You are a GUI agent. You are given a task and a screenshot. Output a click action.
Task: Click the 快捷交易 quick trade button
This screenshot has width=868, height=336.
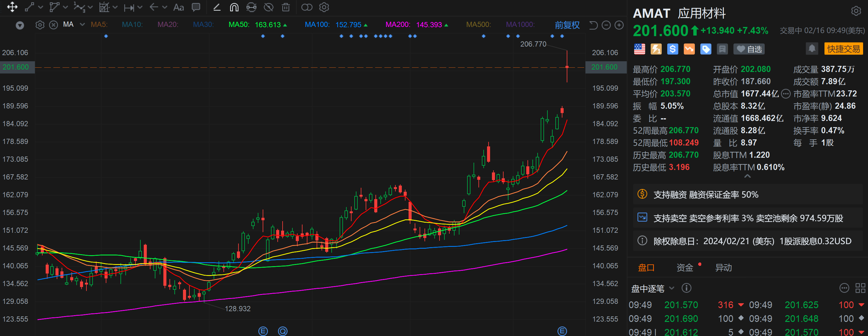(x=843, y=49)
